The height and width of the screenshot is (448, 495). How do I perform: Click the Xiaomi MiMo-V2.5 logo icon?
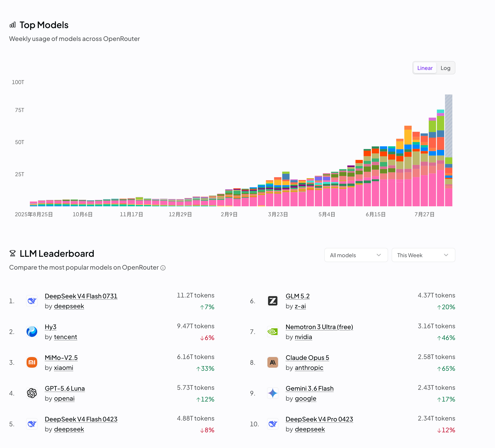(x=32, y=362)
